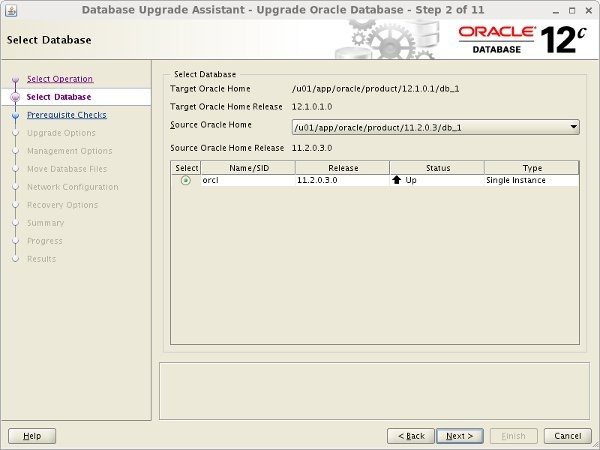Click the Select Database step bullet
The height and width of the screenshot is (450, 600).
pos(15,97)
